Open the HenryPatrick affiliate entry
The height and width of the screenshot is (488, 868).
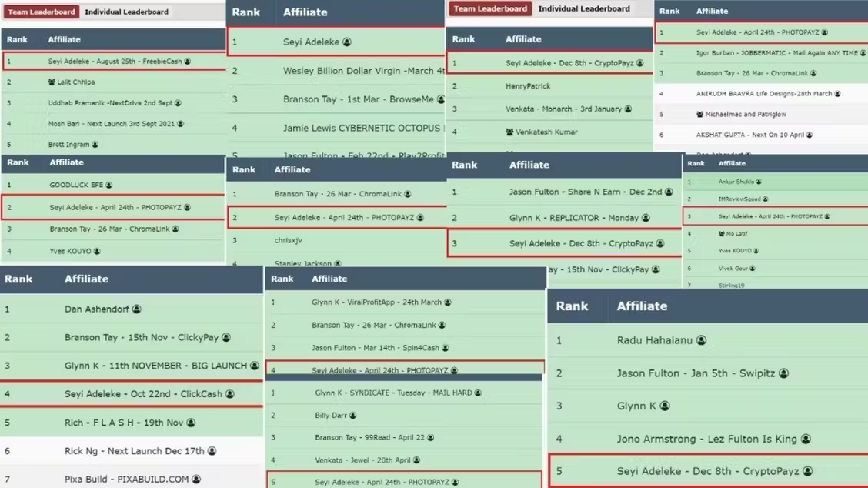coord(528,86)
